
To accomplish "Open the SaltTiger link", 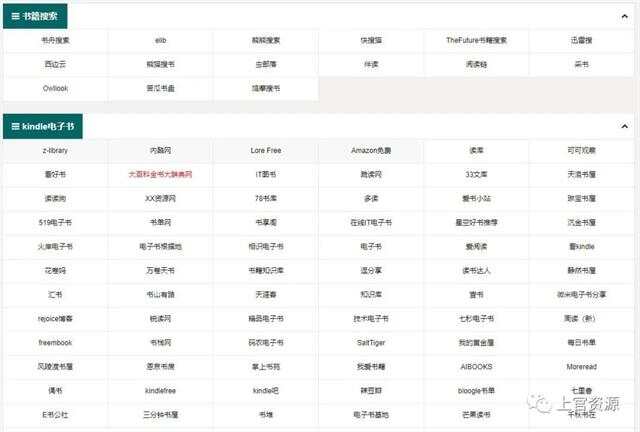I will (x=371, y=343).
